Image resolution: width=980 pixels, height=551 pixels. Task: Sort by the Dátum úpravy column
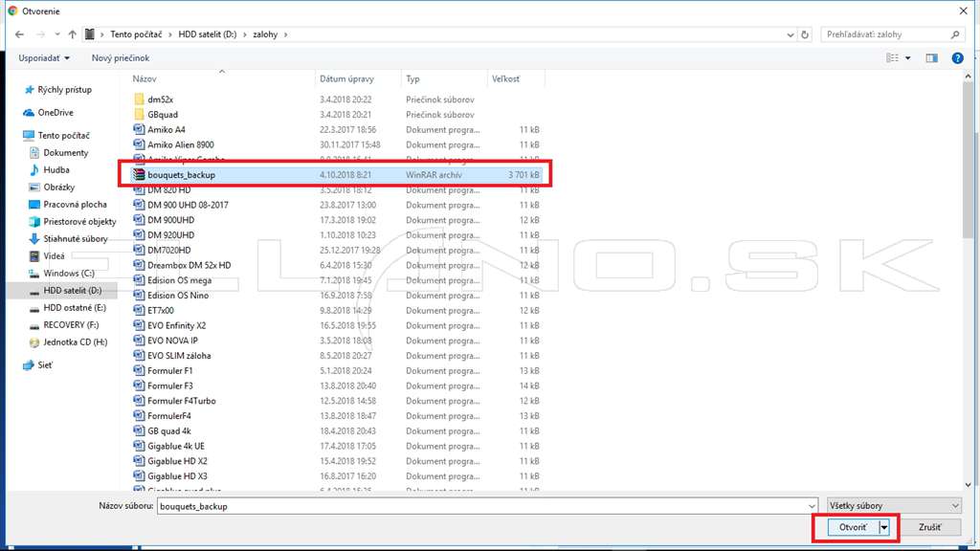click(346, 78)
